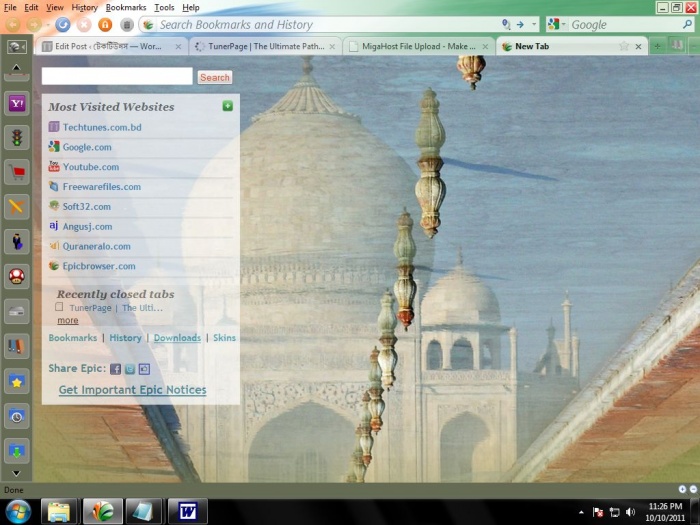Open the star bookmarks folder sidebar icon
Screen dimensions: 700x525
click(x=17, y=382)
